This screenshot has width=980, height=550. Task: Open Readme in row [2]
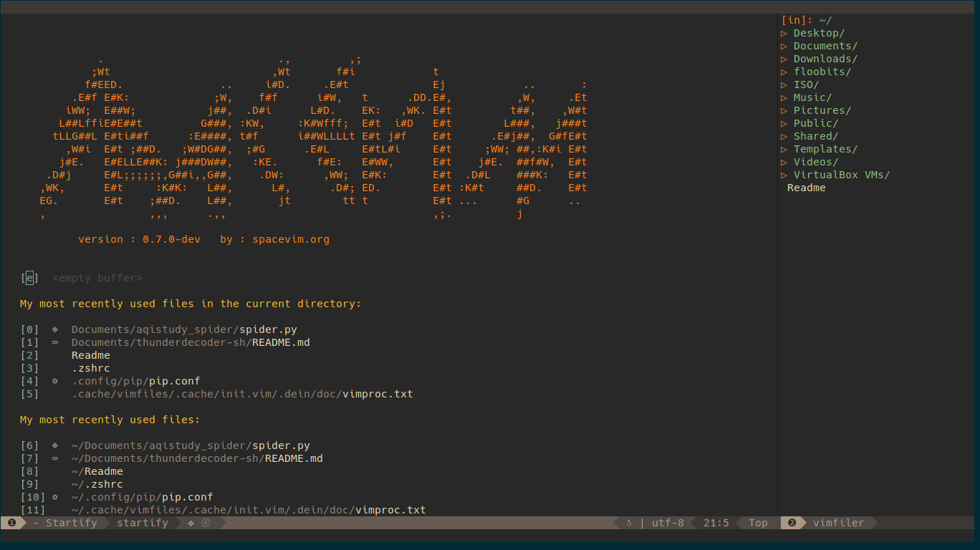click(91, 355)
